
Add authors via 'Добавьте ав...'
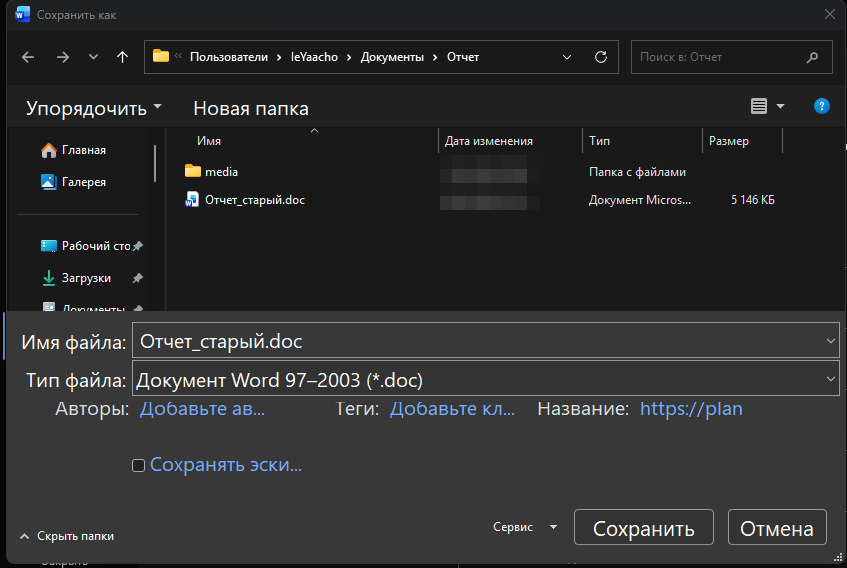coord(203,408)
